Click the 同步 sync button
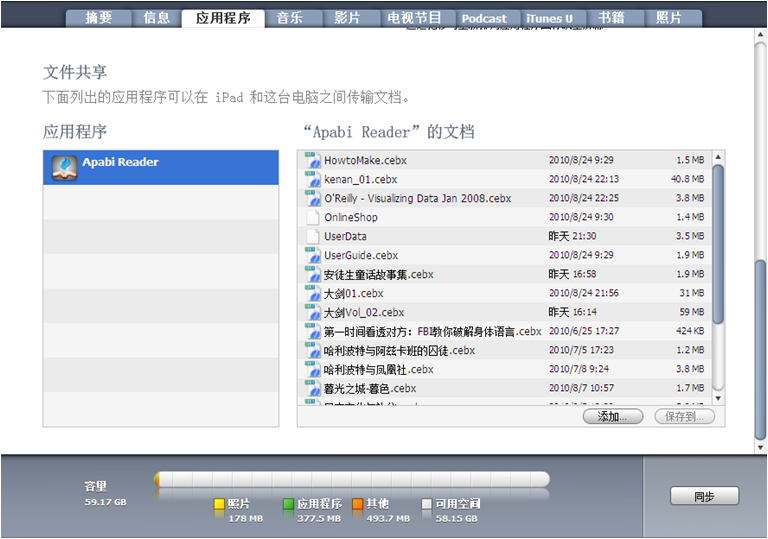This screenshot has height=539, width=768. (704, 496)
